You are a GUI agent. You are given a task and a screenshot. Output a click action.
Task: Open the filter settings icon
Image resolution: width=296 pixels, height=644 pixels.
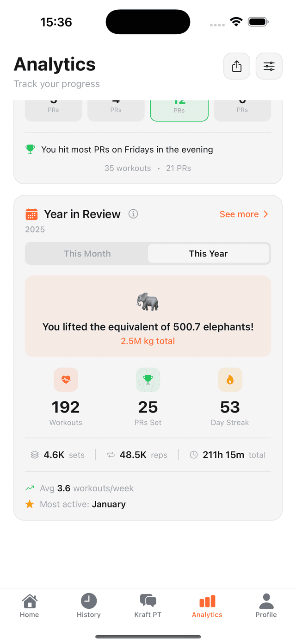click(269, 66)
